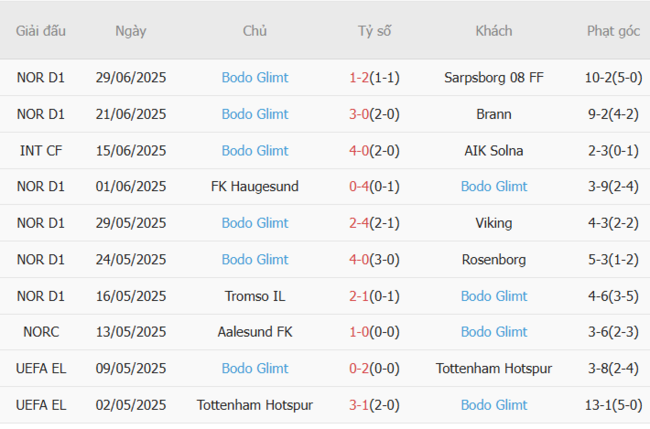Click Bodo Glimt in the 29/06/2025 match
This screenshot has height=429, width=650.
pyautogui.click(x=255, y=78)
